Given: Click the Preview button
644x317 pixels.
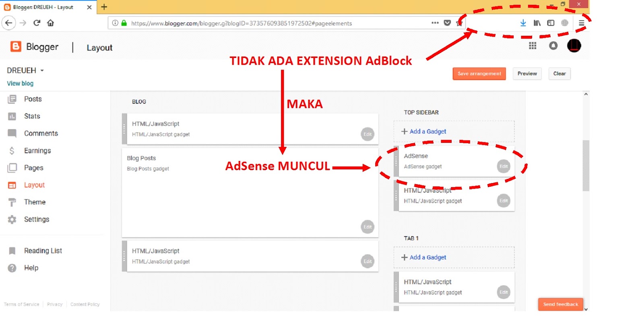Looking at the screenshot, I should (x=527, y=74).
